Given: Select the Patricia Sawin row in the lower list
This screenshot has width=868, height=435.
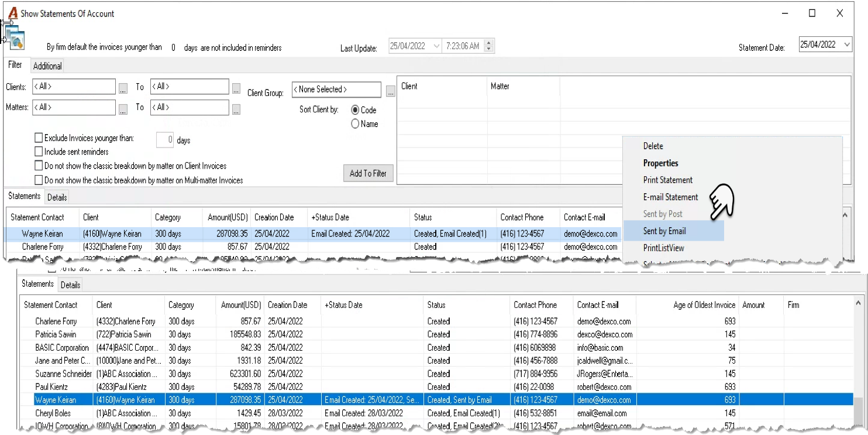Looking at the screenshot, I should 436,334.
